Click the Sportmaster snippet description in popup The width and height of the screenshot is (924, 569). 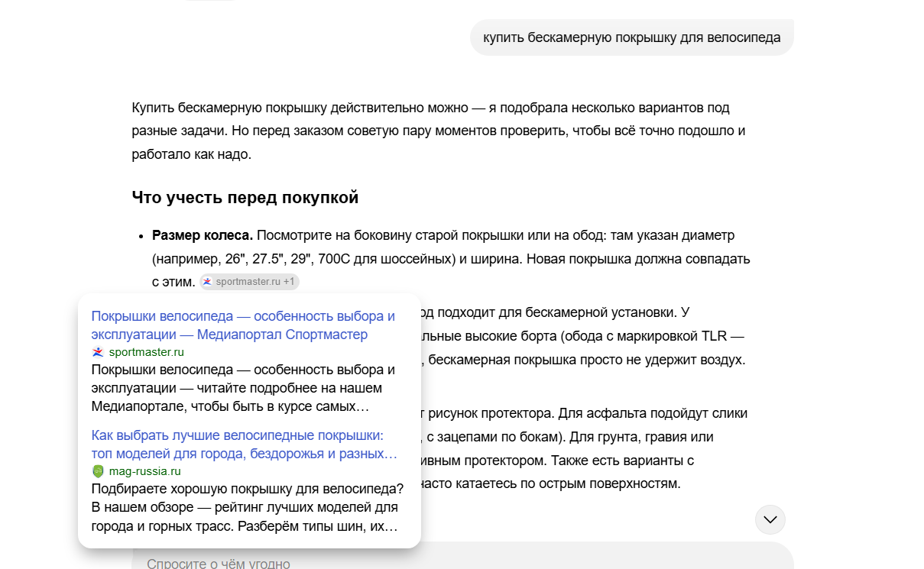tap(243, 388)
